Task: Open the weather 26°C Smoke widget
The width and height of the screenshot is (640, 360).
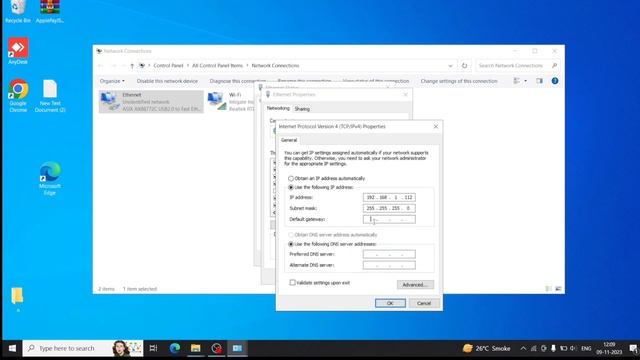Action: 487,348
